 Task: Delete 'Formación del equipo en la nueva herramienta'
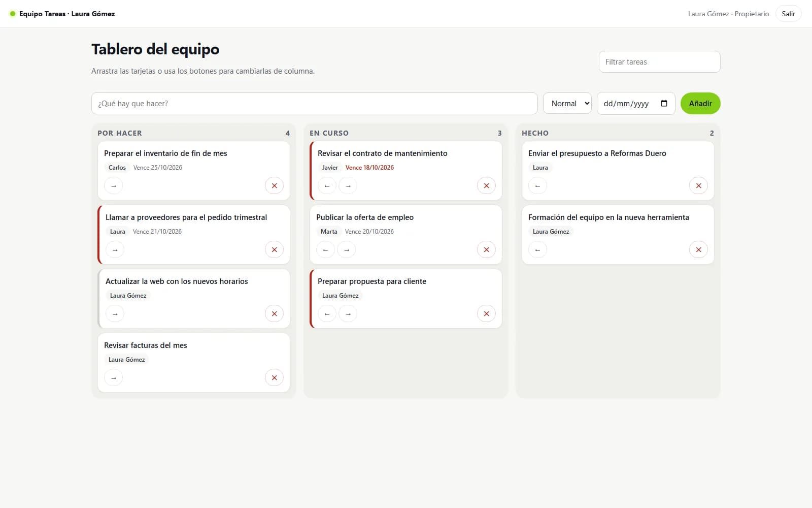pos(698,250)
